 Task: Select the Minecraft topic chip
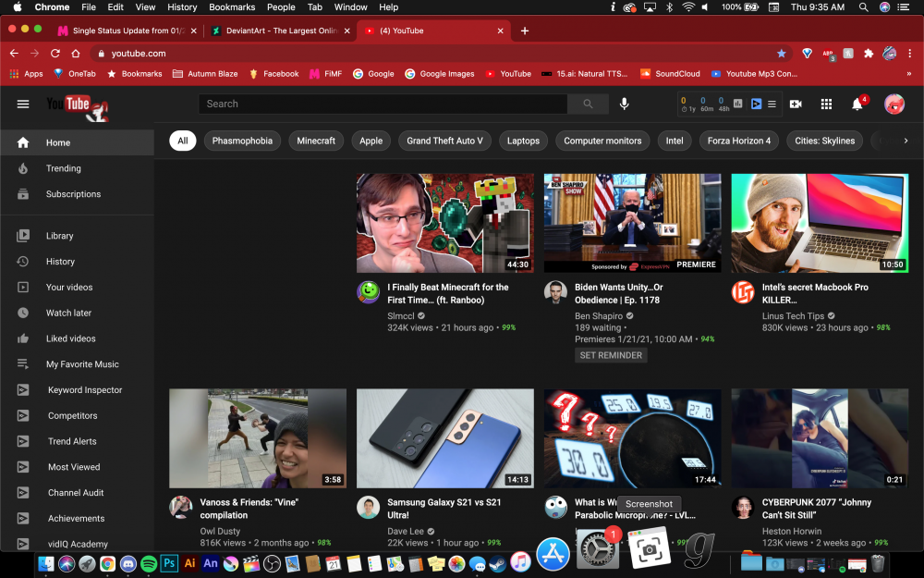(315, 141)
